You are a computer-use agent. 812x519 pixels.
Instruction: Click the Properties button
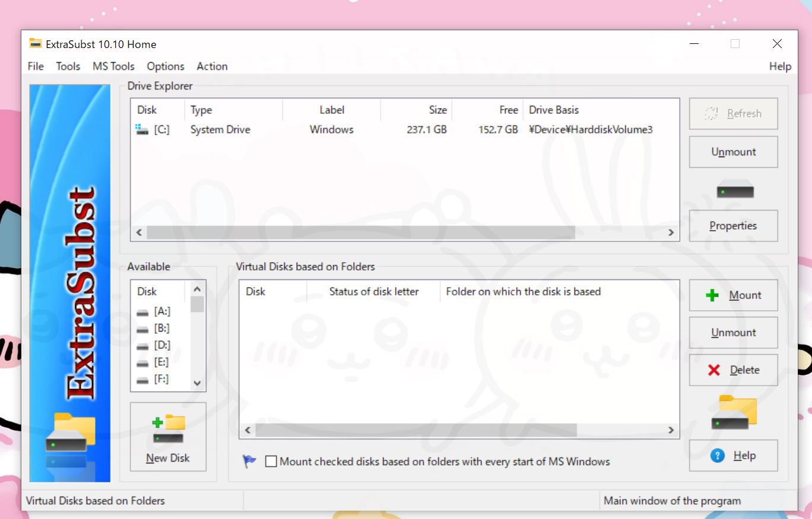pos(733,226)
